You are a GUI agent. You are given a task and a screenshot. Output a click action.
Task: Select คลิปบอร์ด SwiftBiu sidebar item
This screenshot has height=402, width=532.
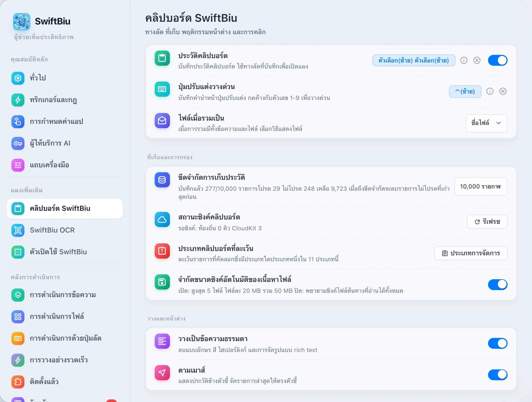(x=65, y=209)
